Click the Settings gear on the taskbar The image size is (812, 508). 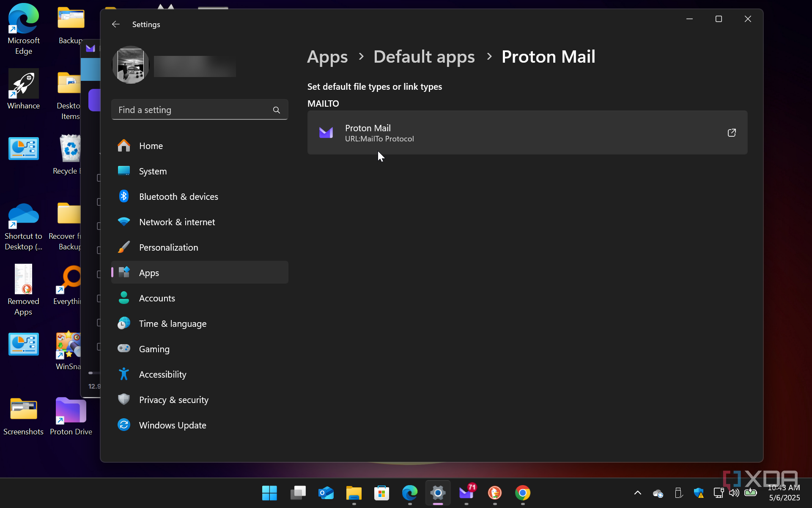pos(438,493)
